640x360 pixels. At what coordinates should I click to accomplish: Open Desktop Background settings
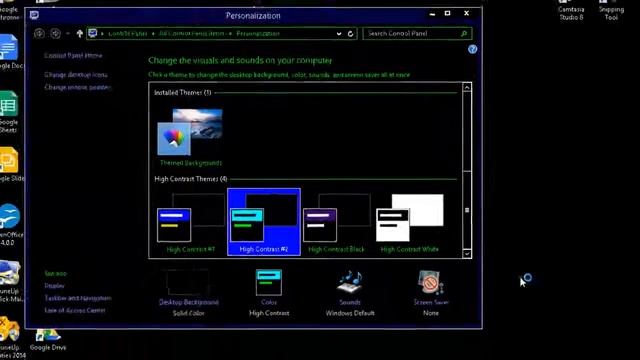point(189,292)
